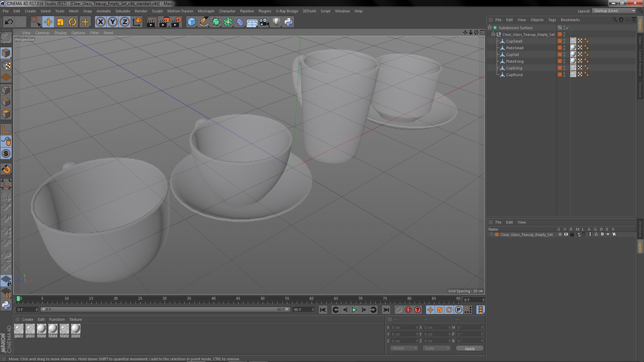Collapse the Clear_Glass_Teacup_Empty_Set tree node
Screen dimensions: 644x362
coord(493,35)
